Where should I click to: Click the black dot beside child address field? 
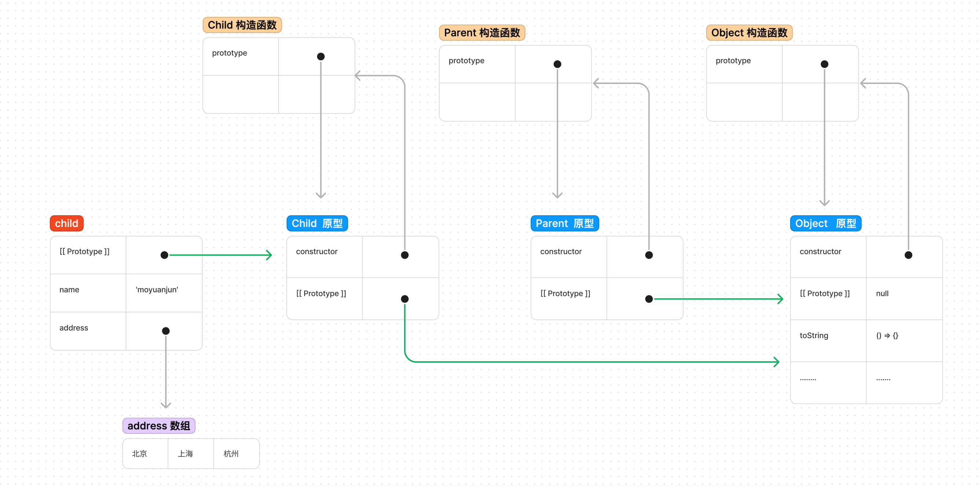tap(166, 331)
